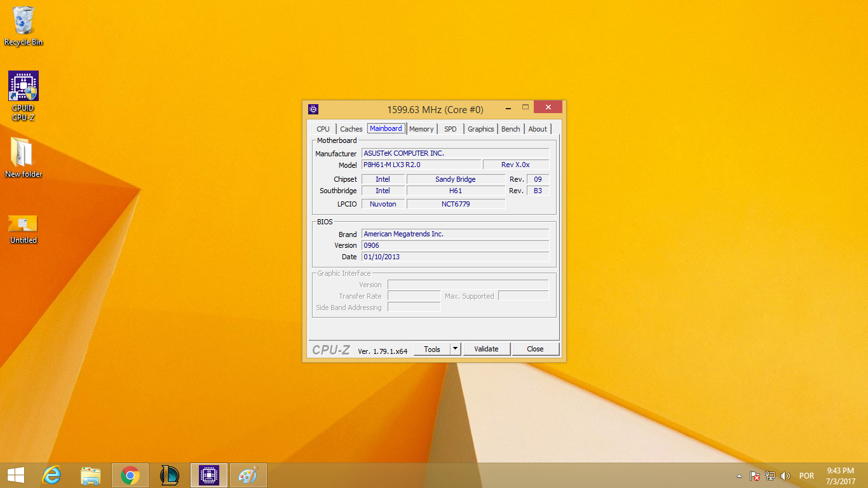This screenshot has width=868, height=488.
Task: Open the About tab
Action: pos(538,129)
